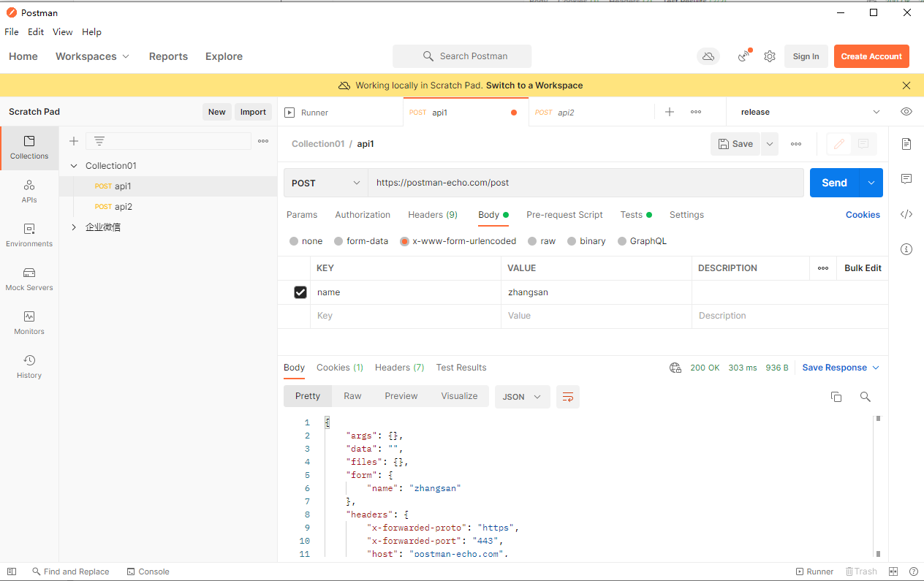This screenshot has width=924, height=581.
Task: Open the Workspaces dropdown
Action: coord(92,56)
